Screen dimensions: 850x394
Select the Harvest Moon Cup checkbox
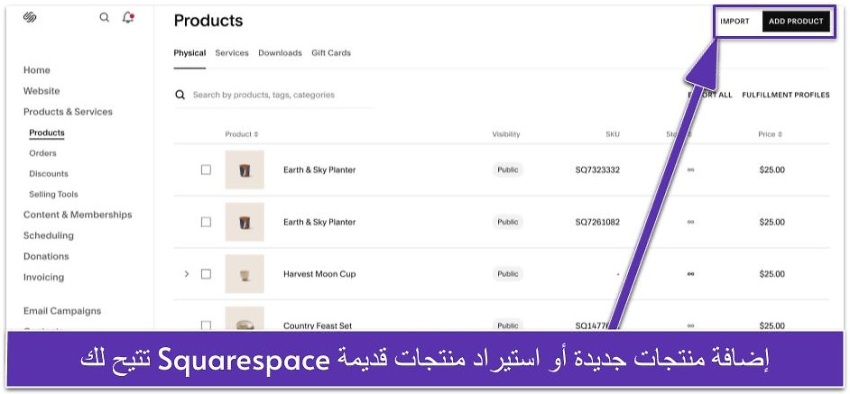(x=206, y=274)
